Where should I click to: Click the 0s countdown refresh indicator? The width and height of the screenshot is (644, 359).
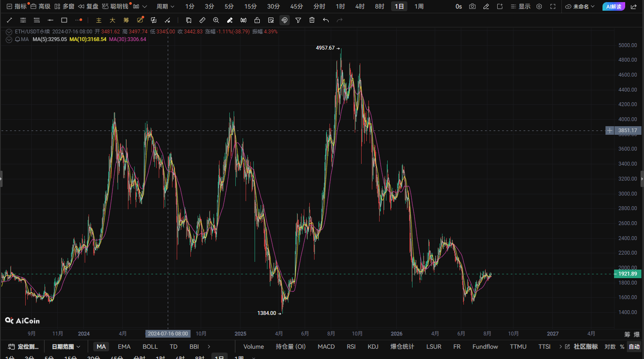click(x=459, y=6)
